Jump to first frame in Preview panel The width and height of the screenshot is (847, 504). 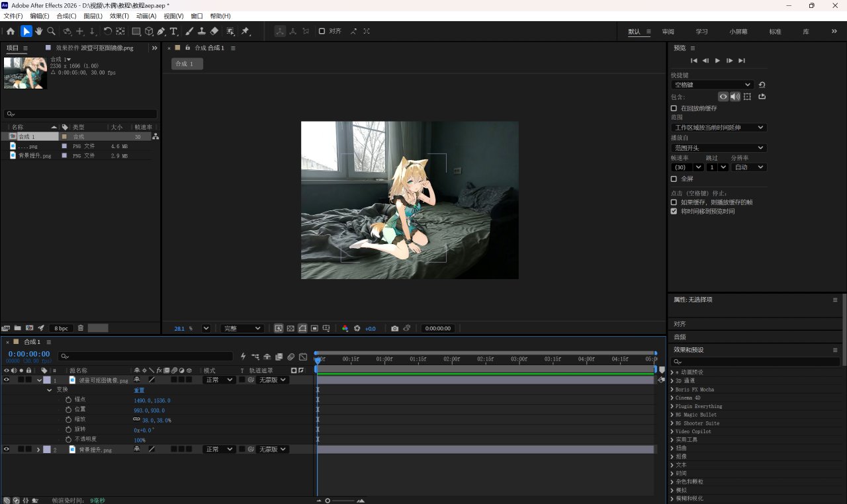point(694,61)
